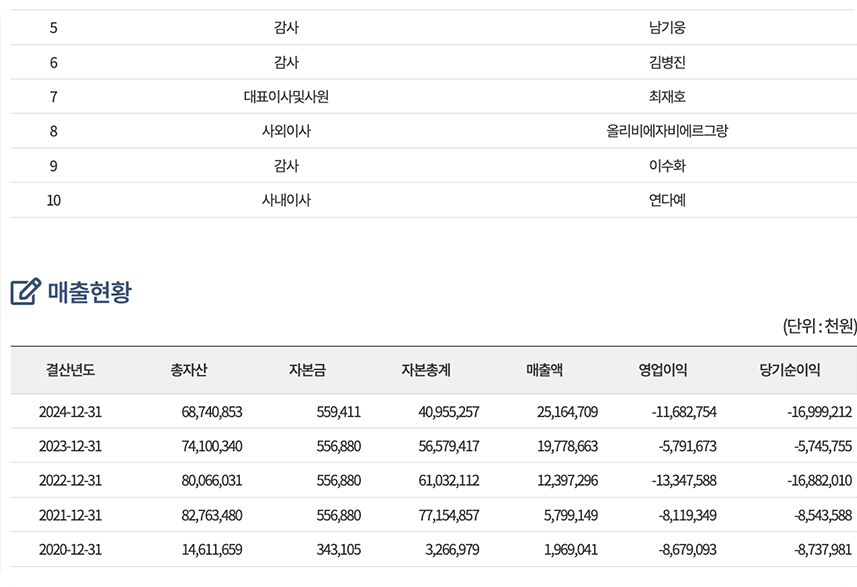Click sales figure 1,969,041
Image resolution: width=857 pixels, height=587 pixels.
point(571,549)
